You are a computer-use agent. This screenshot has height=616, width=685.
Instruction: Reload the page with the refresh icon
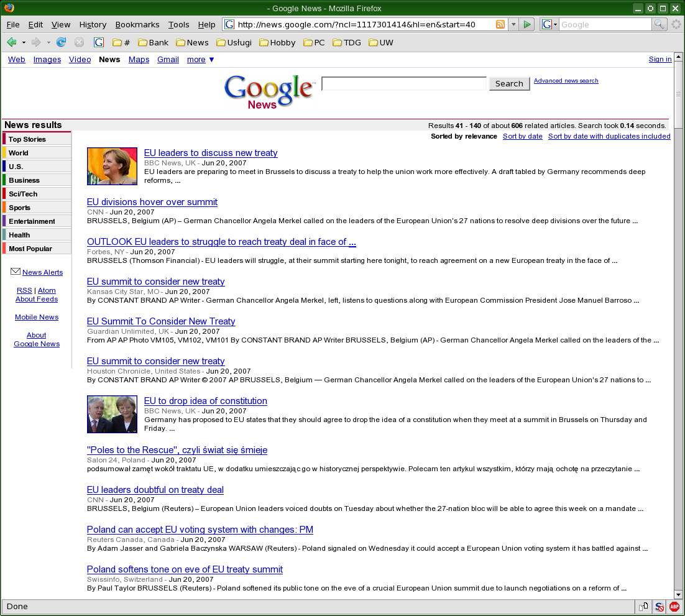pyautogui.click(x=61, y=42)
